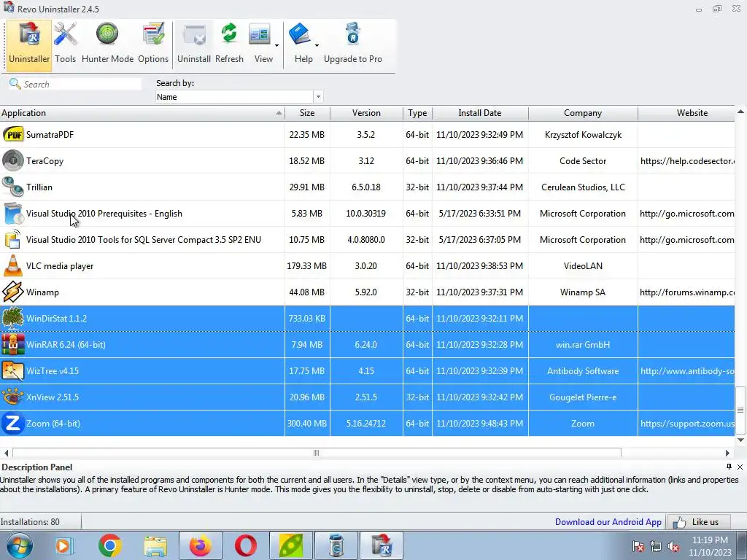Select the VLC media player cone icon
Image resolution: width=747 pixels, height=560 pixels.
click(13, 265)
